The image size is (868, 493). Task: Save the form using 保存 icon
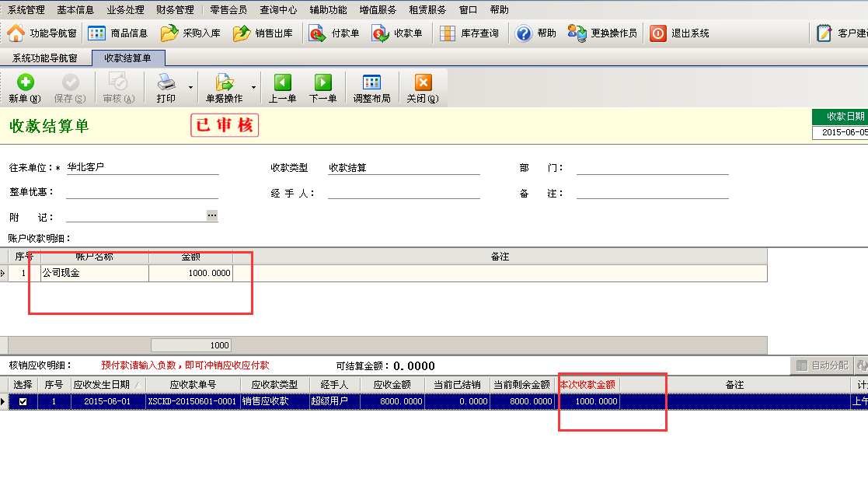(71, 87)
